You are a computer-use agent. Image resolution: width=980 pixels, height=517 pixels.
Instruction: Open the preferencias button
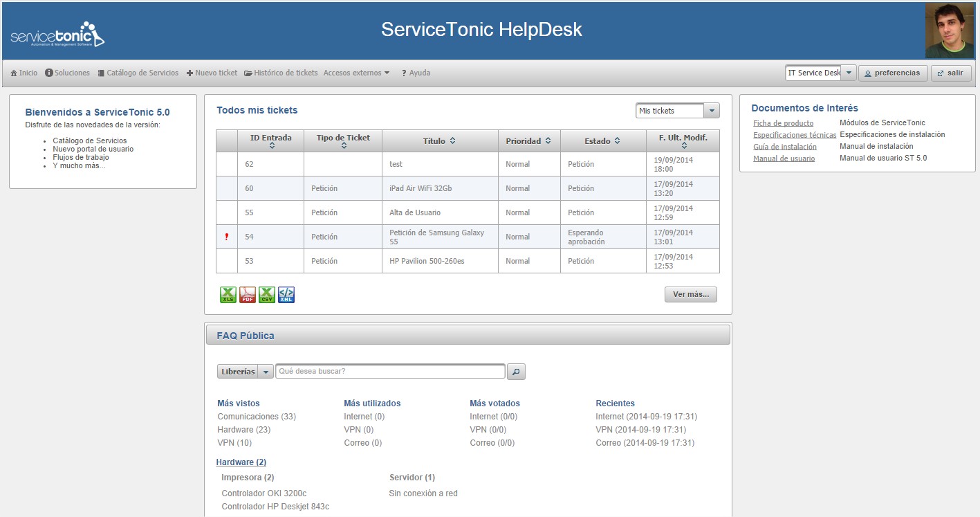(x=892, y=73)
